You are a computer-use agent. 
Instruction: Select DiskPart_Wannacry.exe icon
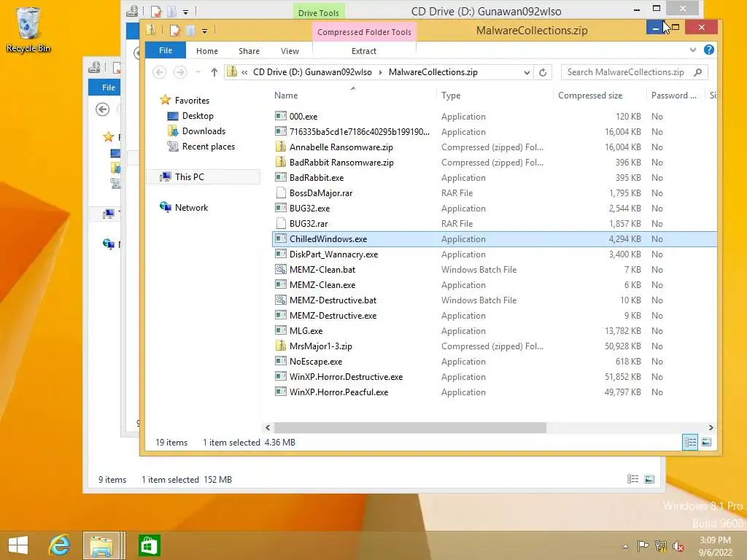point(281,254)
